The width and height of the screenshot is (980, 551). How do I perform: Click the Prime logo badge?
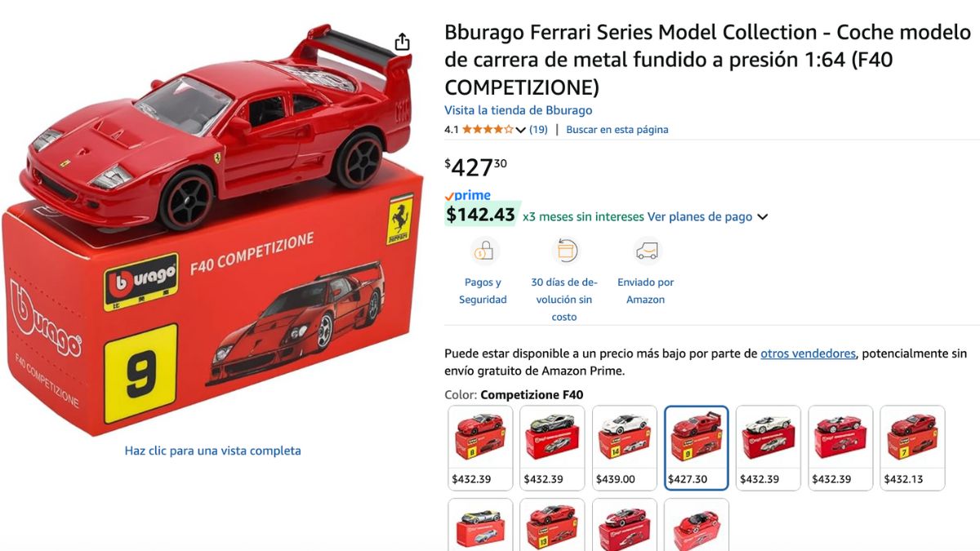coord(467,195)
